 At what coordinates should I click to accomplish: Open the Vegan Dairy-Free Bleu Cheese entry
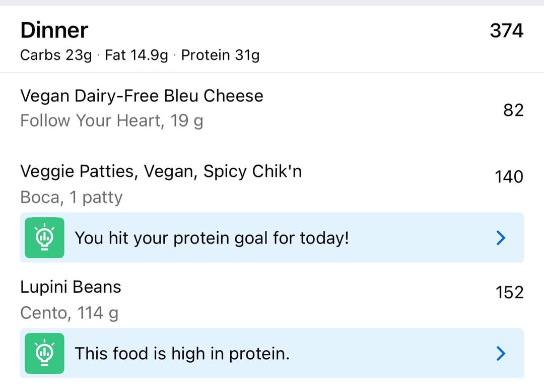pyautogui.click(x=142, y=96)
